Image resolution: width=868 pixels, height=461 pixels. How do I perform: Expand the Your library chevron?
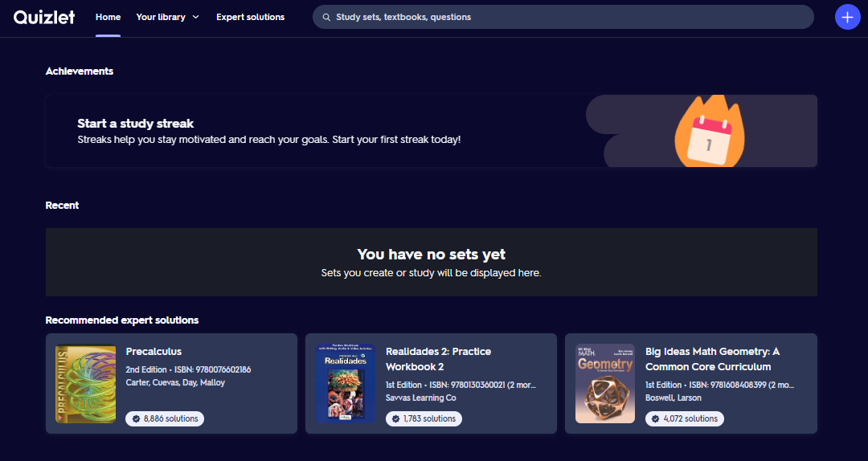[195, 17]
